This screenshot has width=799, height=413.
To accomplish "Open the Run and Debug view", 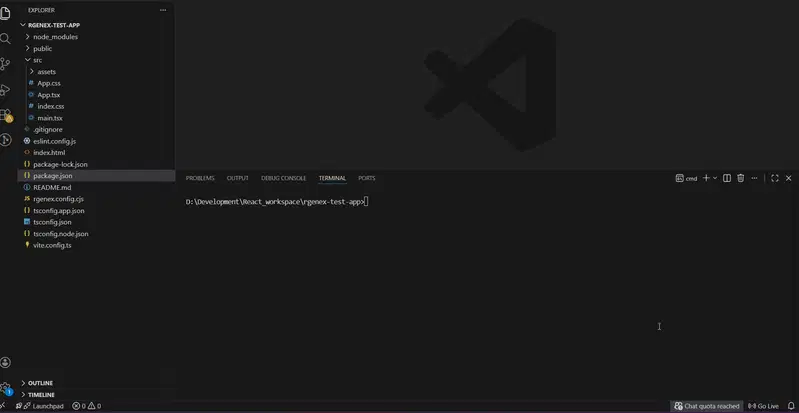I will coord(5,90).
